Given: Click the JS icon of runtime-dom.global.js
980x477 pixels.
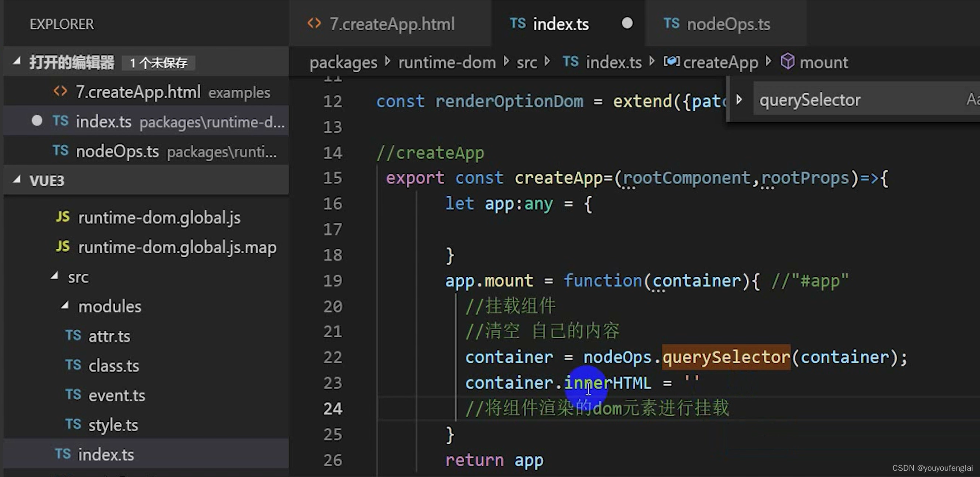Looking at the screenshot, I should (x=62, y=217).
